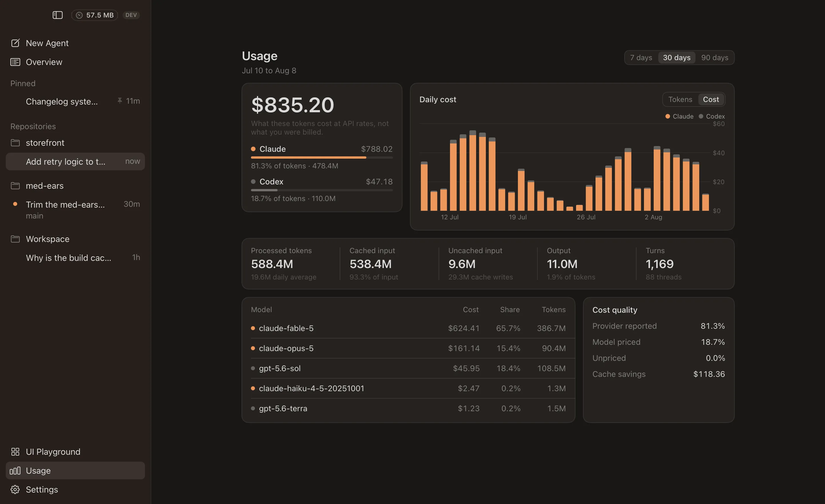Click the storefront folder icon
The width and height of the screenshot is (825, 504).
[15, 143]
